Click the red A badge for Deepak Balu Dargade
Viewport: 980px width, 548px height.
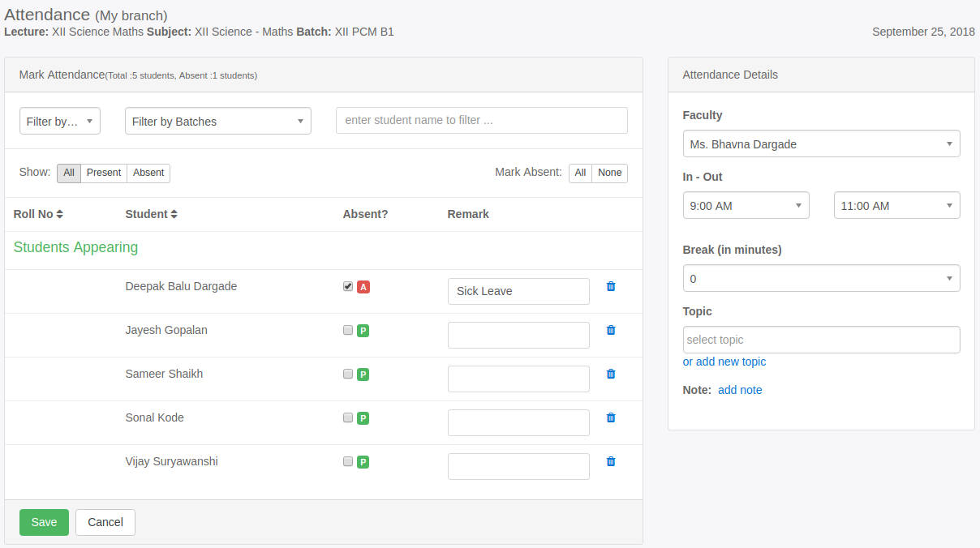coord(363,286)
